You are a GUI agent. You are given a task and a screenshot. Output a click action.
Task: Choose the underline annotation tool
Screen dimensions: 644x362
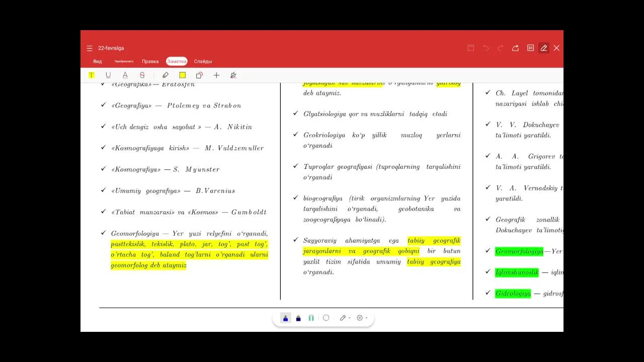[x=108, y=75]
